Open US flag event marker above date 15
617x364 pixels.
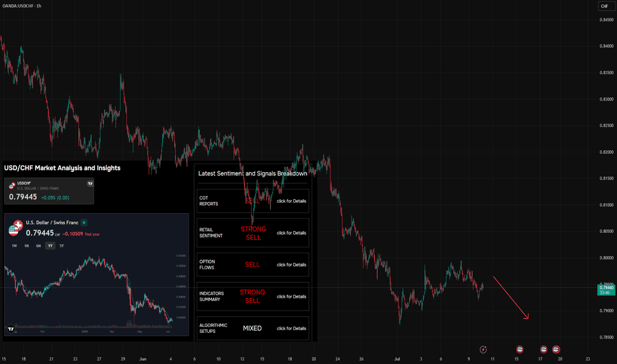[520, 349]
